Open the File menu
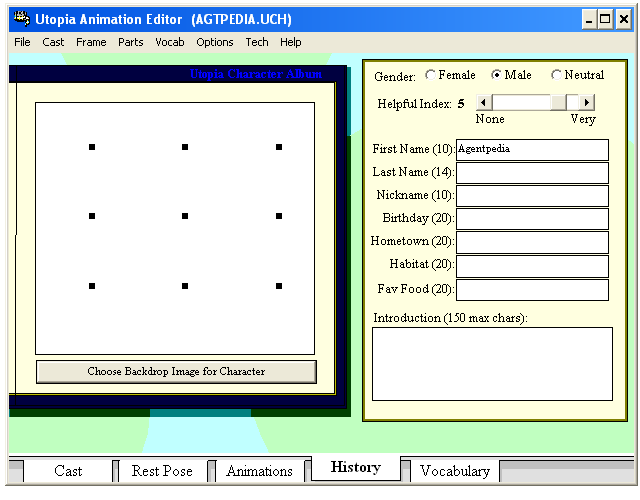The height and width of the screenshot is (500, 640). point(22,42)
